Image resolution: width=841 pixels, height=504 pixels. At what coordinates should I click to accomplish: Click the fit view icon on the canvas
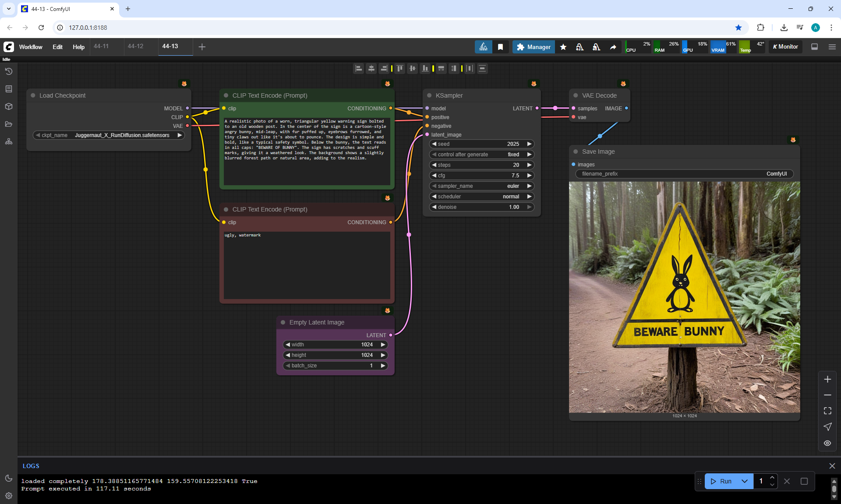[827, 411]
